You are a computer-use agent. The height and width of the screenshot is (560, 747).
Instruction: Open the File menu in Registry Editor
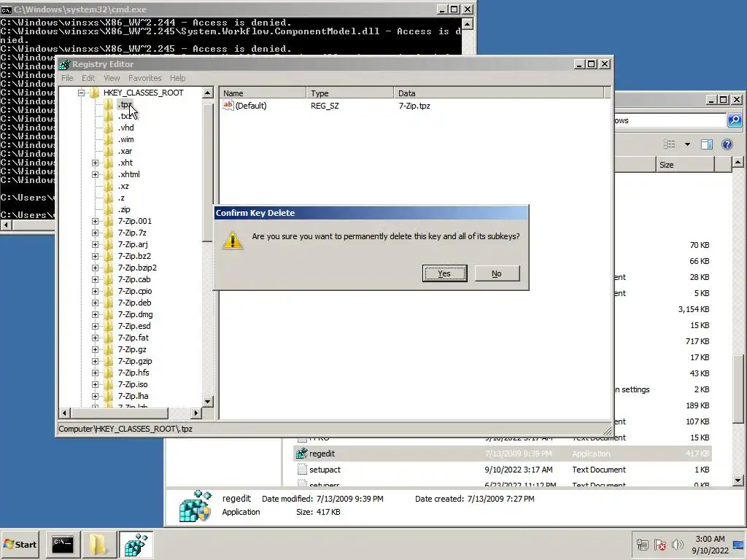(67, 78)
